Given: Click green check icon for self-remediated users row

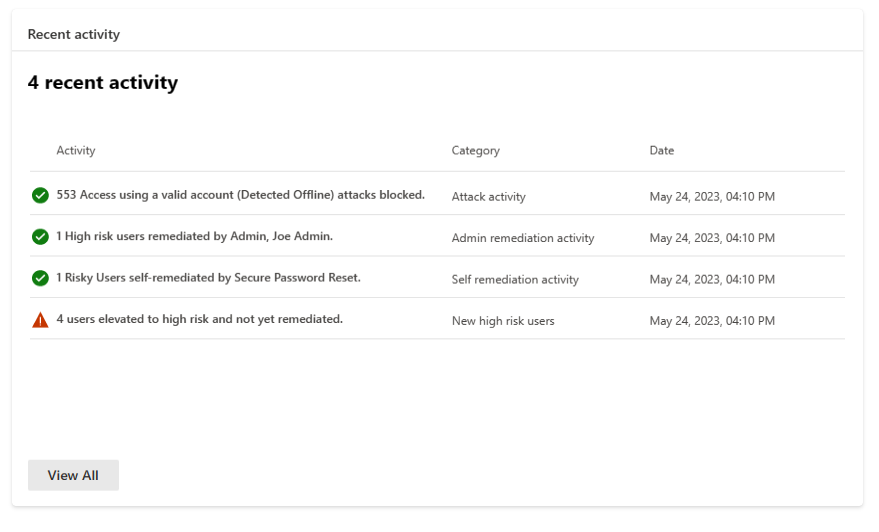Looking at the screenshot, I should click(40, 278).
